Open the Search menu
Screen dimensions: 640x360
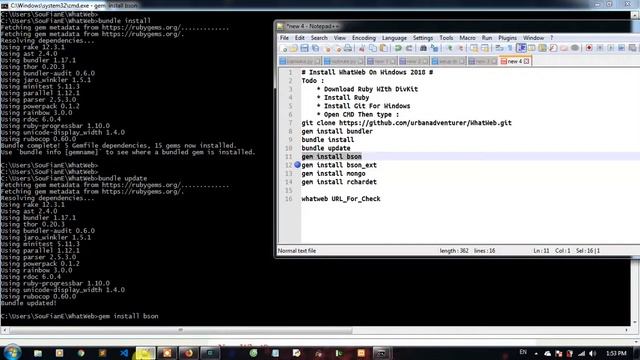tap(319, 38)
